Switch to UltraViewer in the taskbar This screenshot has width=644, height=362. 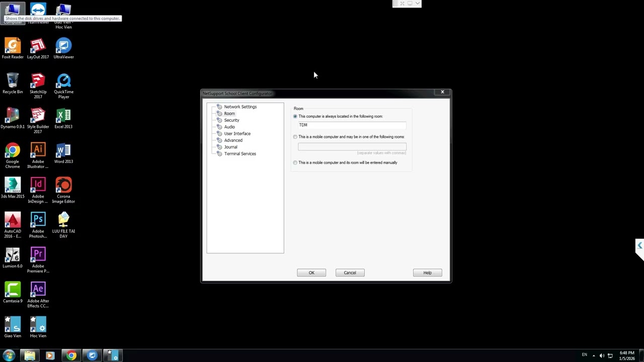pos(92,355)
